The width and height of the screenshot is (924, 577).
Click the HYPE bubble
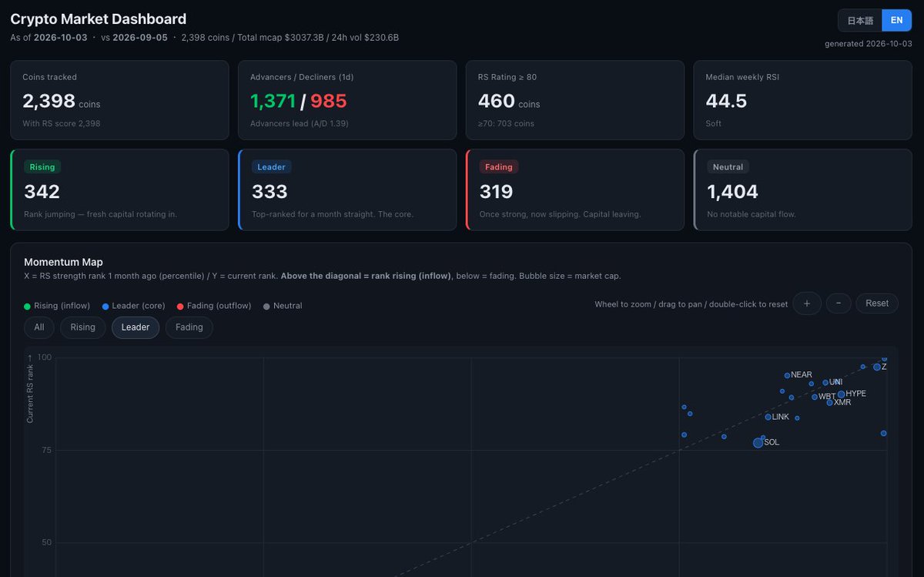(x=842, y=394)
